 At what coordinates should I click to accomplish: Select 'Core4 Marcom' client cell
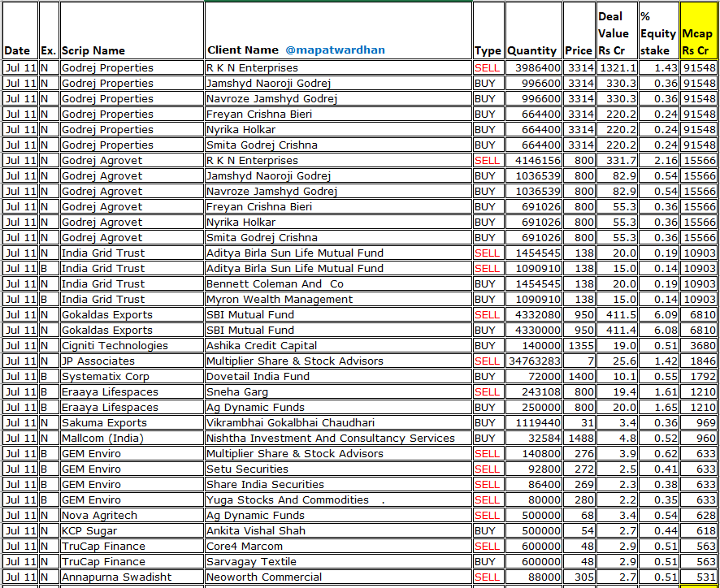pyautogui.click(x=338, y=547)
